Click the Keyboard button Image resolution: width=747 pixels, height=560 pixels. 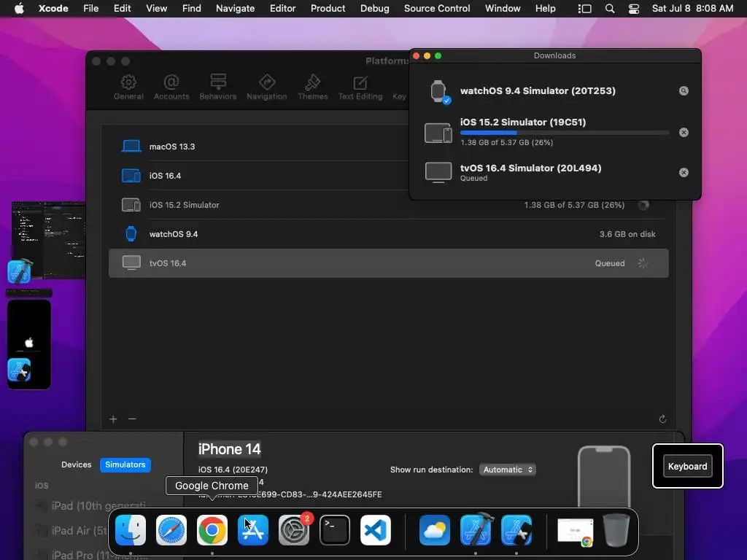pos(687,466)
